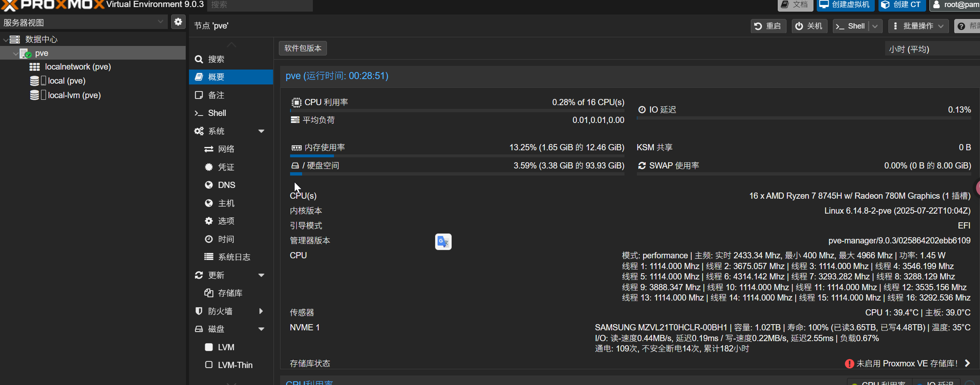Open the 选项 options menu item
The image size is (980, 385).
231,221
